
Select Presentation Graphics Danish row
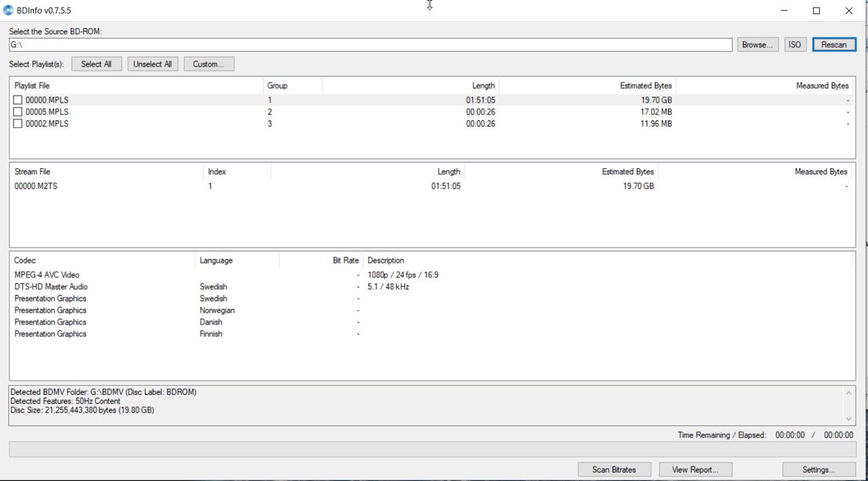(432, 322)
